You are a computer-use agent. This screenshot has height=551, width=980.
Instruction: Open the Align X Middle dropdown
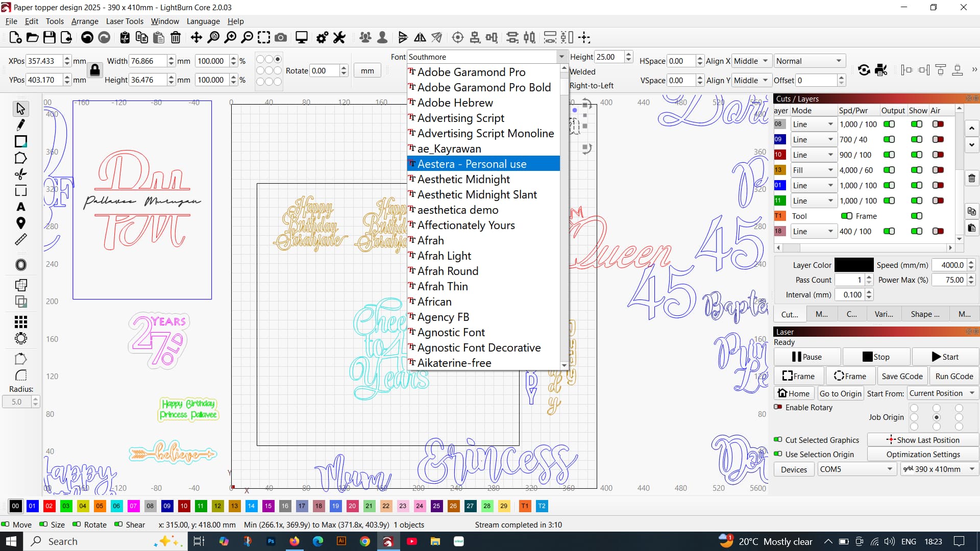[x=751, y=61]
